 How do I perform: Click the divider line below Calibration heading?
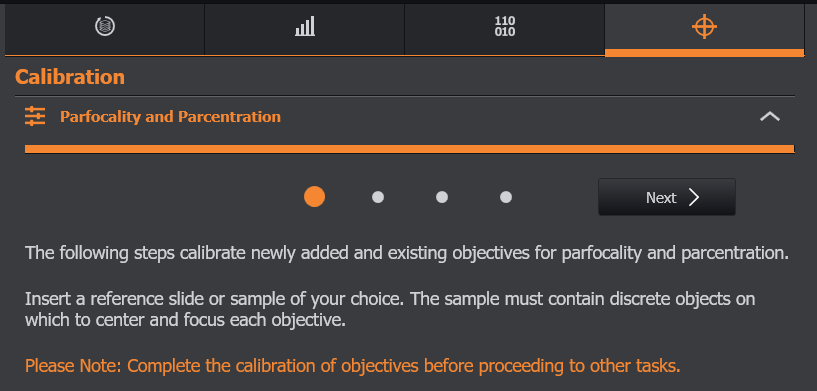(x=405, y=96)
